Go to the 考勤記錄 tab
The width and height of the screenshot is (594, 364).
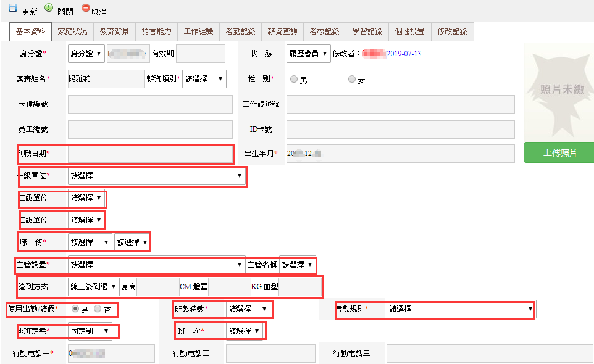click(240, 31)
